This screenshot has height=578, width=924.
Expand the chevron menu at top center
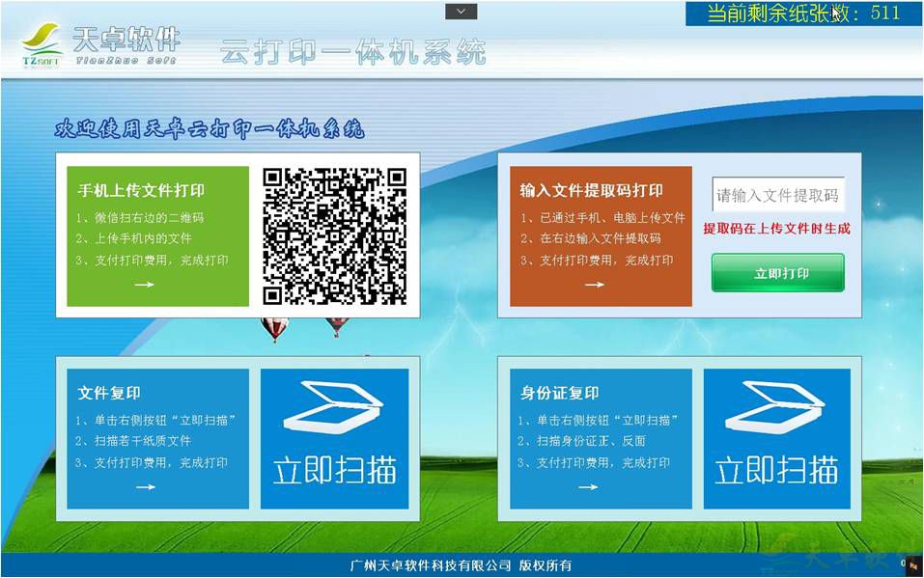461,12
